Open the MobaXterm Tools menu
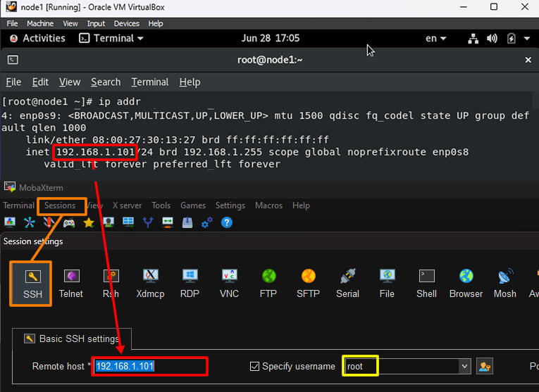The width and height of the screenshot is (539, 392). 161,206
